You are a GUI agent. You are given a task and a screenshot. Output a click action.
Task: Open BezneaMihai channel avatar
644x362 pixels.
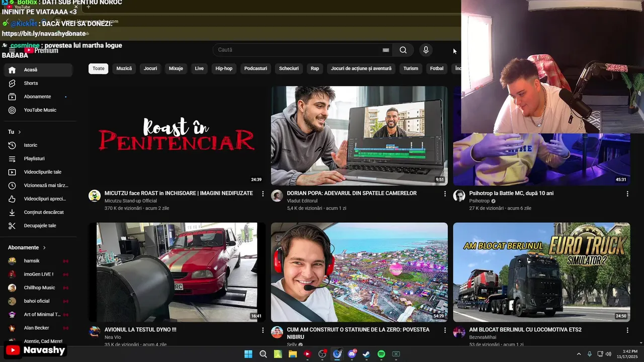coord(459,332)
